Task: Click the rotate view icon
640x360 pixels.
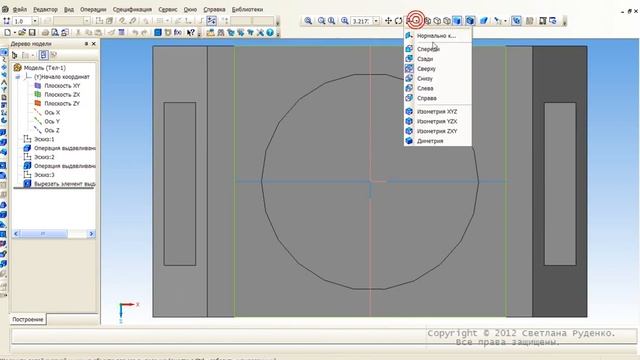Action: tap(398, 20)
